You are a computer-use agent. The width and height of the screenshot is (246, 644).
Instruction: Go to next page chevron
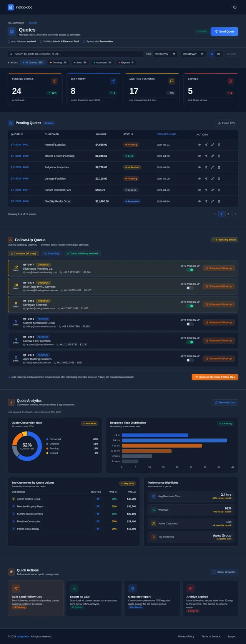tap(235, 214)
